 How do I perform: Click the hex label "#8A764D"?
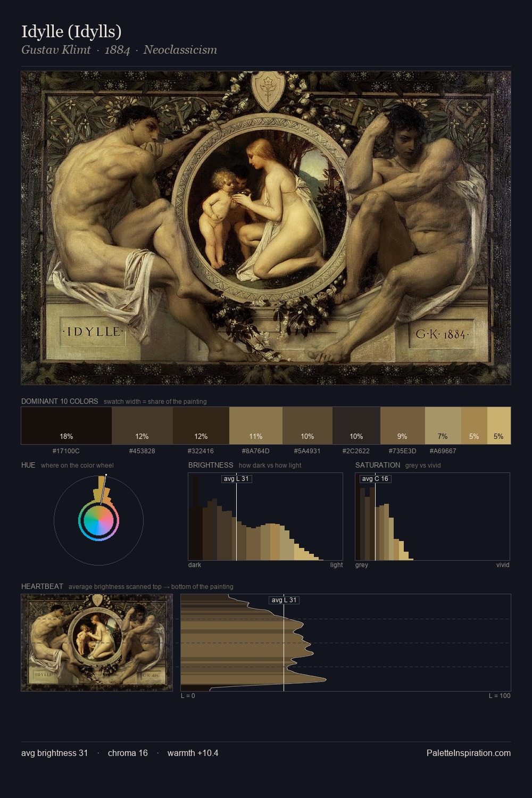256,451
